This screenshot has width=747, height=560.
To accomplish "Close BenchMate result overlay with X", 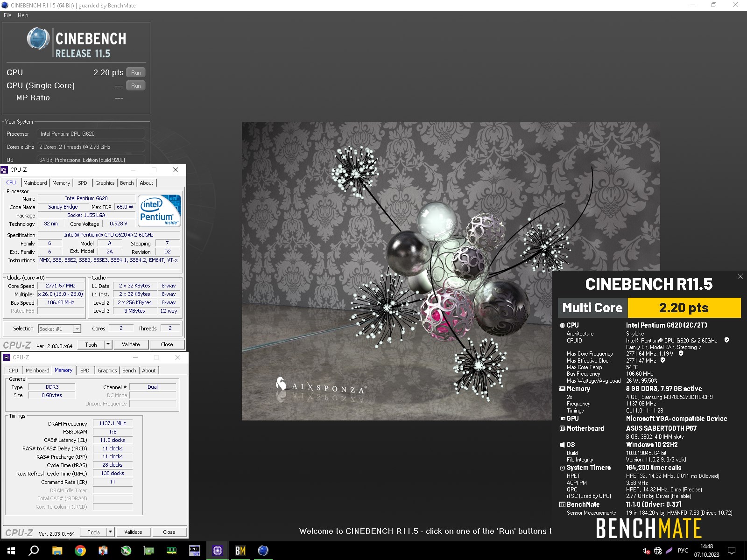I will click(x=740, y=276).
